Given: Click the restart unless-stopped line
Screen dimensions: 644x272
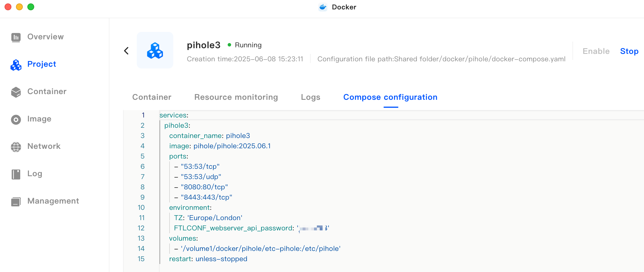Looking at the screenshot, I should [208, 259].
